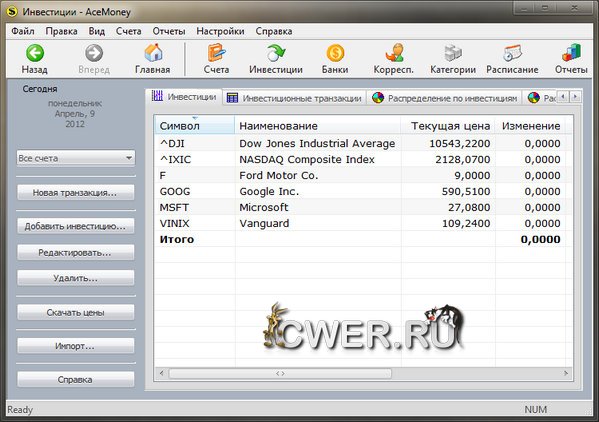Open the Отчеты chart toolbar icon

tap(571, 53)
